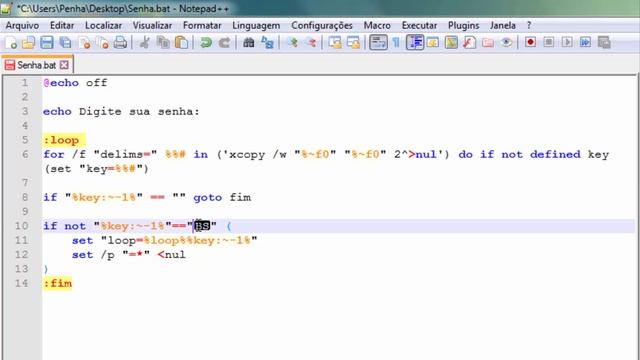Click 'if not defined key' on line 6
Screen dimensions: 640x360
pyautogui.click(x=544, y=155)
